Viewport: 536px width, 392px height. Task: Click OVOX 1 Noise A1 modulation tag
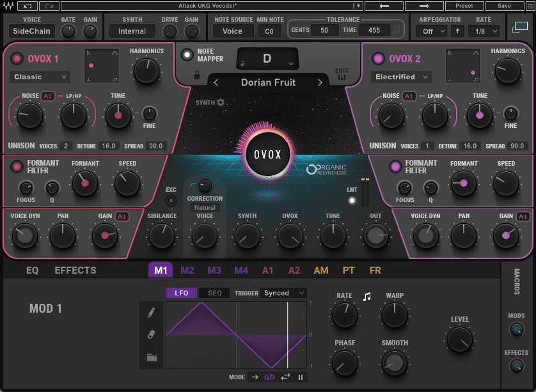click(48, 96)
